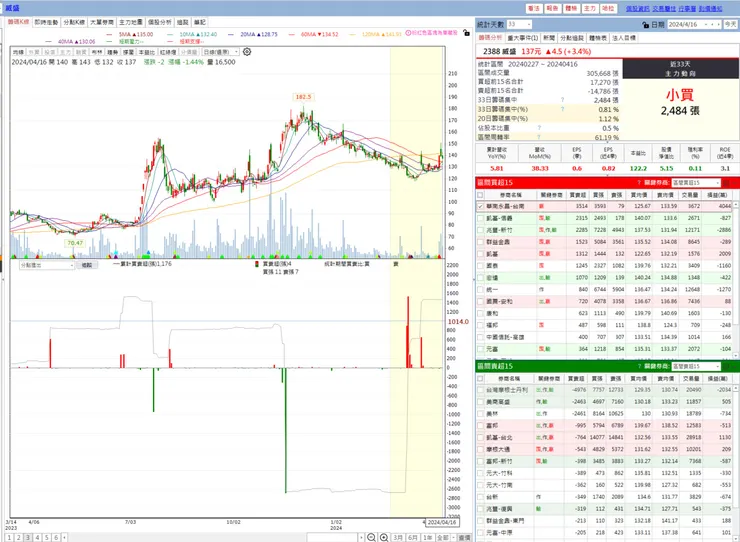The image size is (740, 542).
Task: Open the 個股資訊 link
Action: click(638, 9)
